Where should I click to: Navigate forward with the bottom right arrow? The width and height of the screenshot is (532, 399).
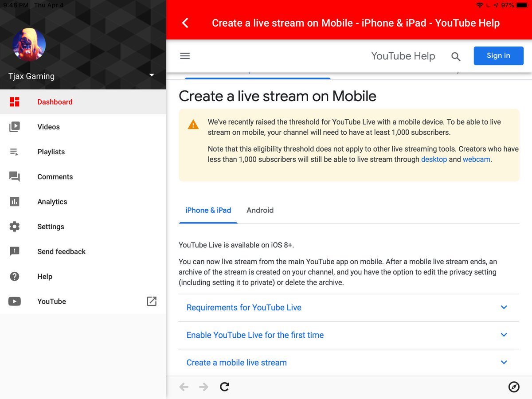(x=204, y=387)
